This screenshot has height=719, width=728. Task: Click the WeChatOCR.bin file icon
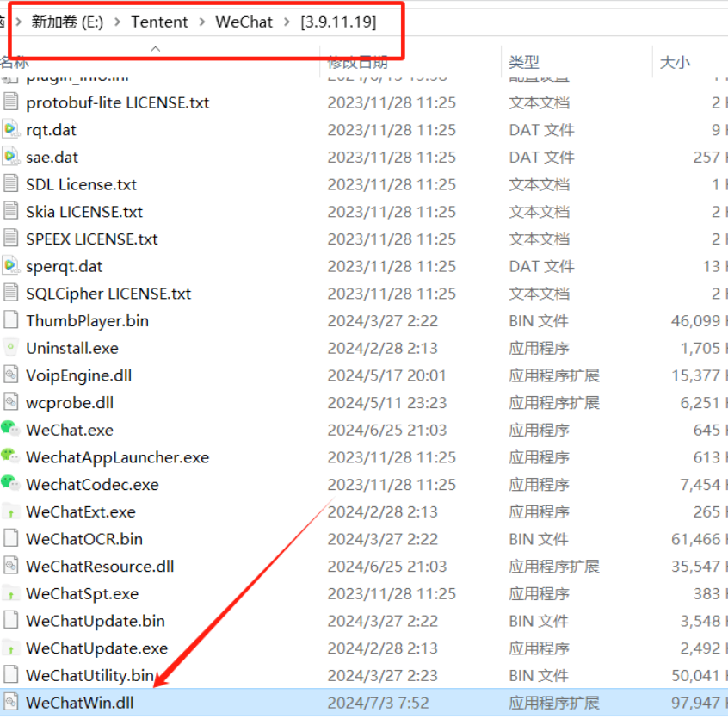coord(10,538)
